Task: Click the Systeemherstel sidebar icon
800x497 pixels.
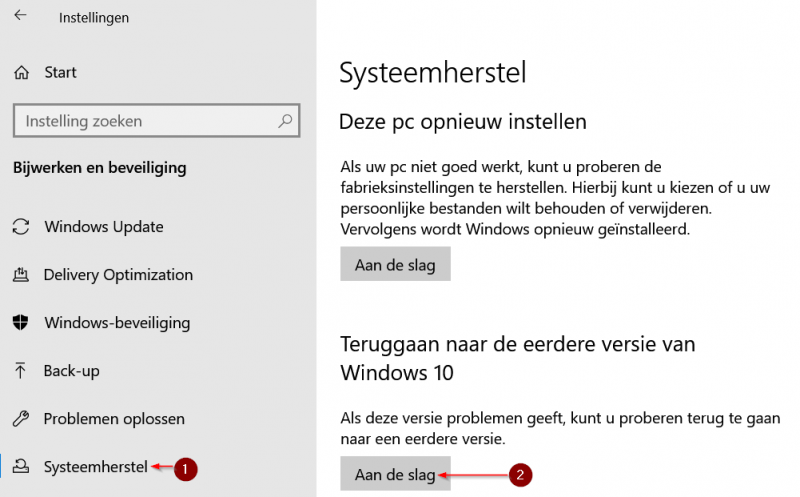Action: click(21, 467)
